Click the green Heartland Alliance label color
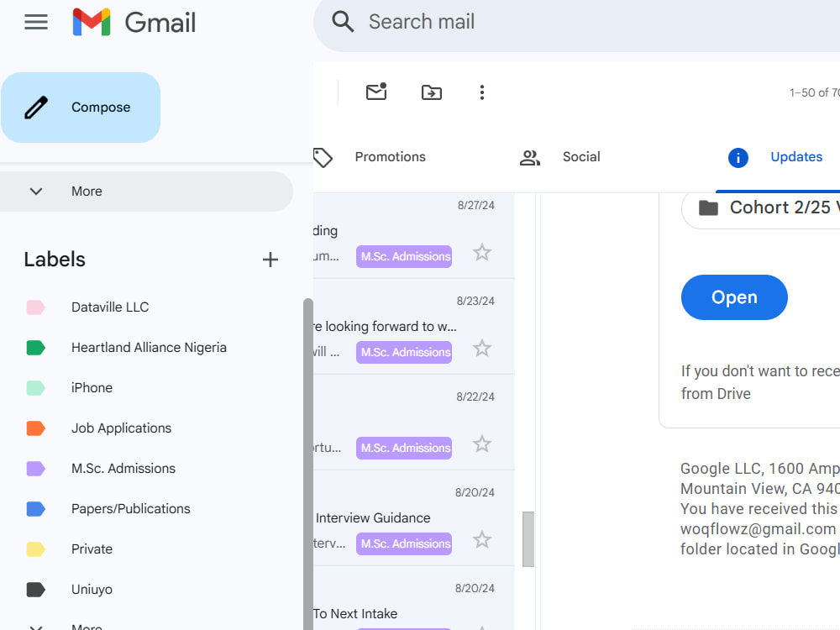The image size is (840, 630). [35, 348]
